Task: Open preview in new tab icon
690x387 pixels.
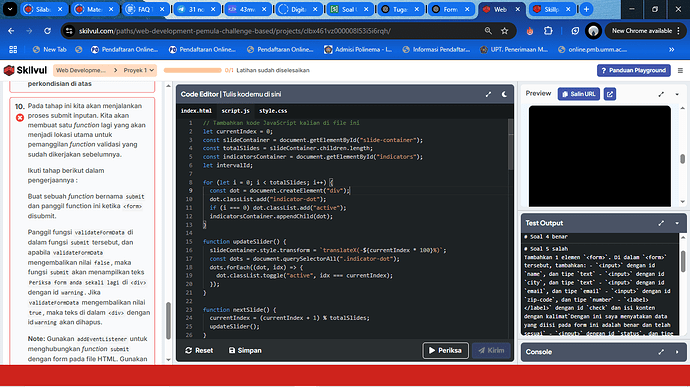Action: click(x=610, y=94)
